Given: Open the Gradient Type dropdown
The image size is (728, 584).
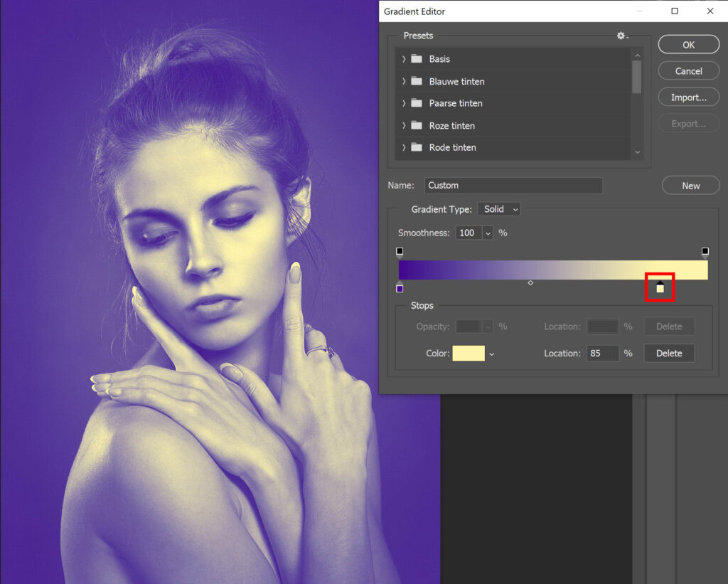Looking at the screenshot, I should pyautogui.click(x=499, y=209).
